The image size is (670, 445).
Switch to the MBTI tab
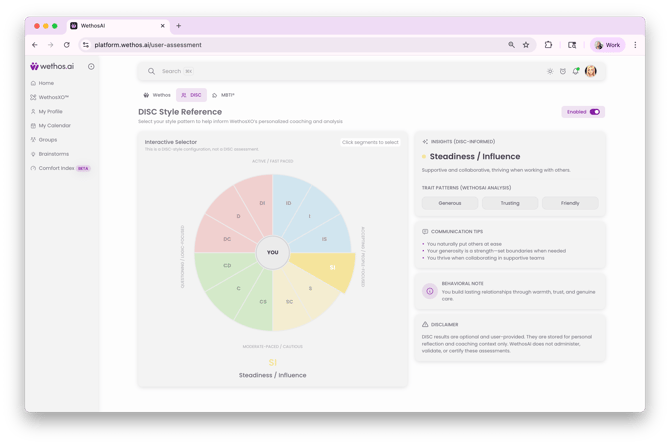click(223, 95)
